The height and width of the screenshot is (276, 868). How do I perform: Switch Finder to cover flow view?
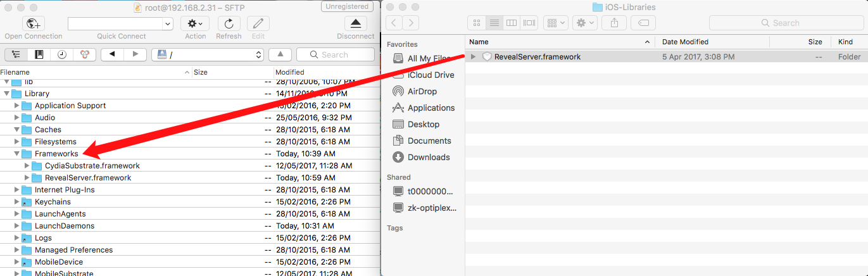(x=529, y=23)
